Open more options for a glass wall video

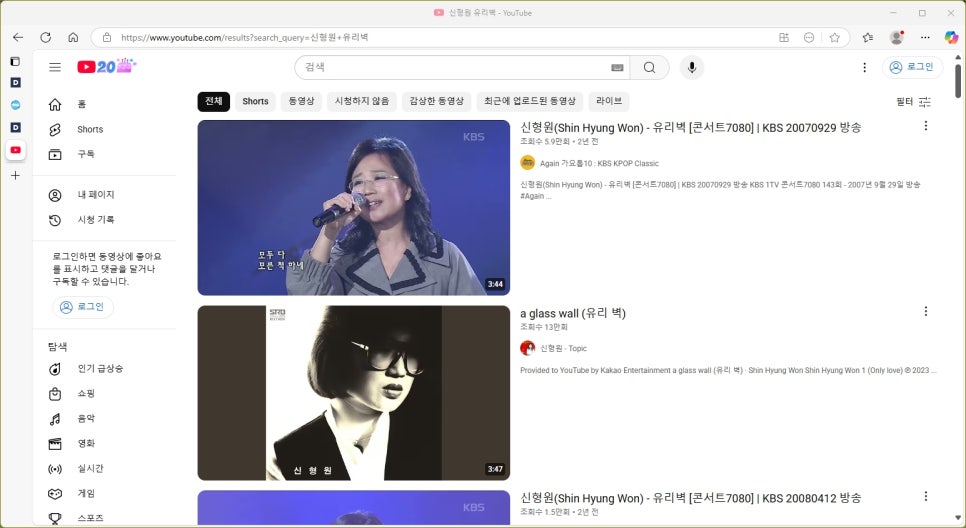point(925,312)
